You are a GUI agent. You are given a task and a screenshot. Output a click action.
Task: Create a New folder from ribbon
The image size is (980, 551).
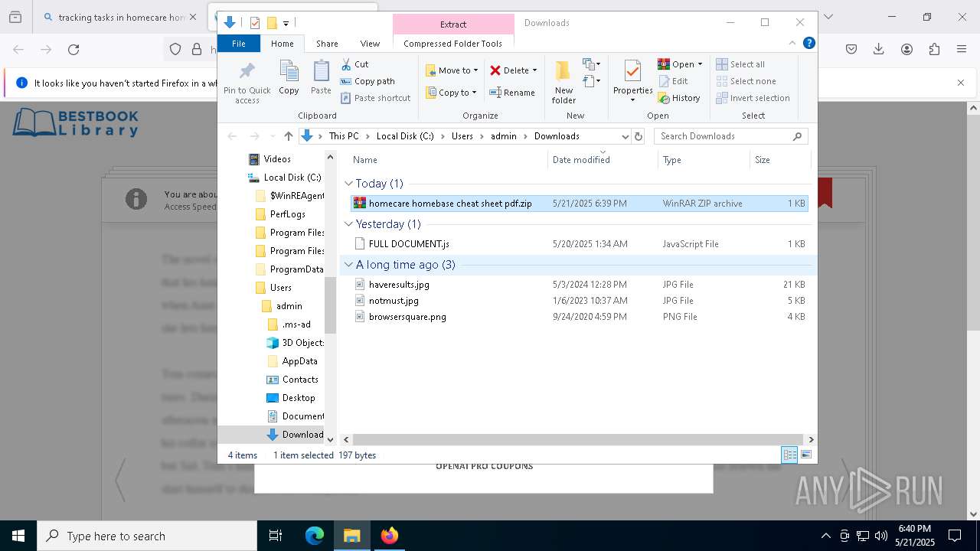click(563, 83)
